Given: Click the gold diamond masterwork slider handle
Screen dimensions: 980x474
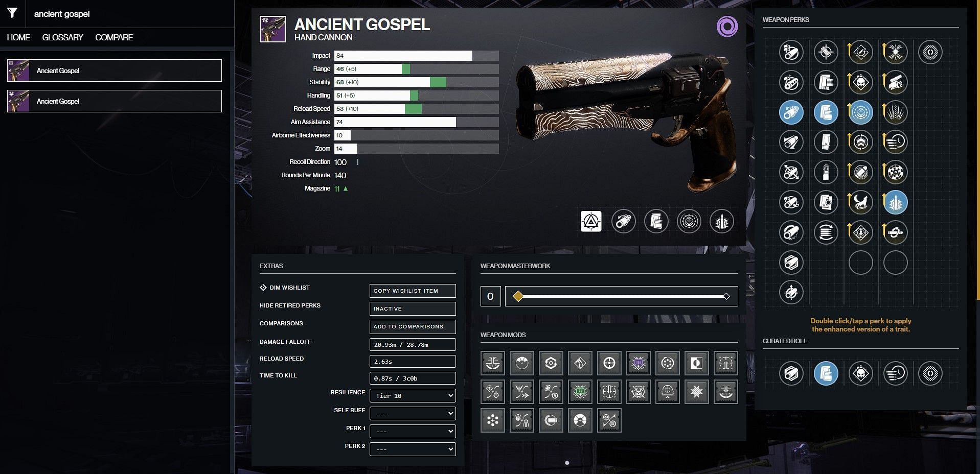Looking at the screenshot, I should [x=518, y=296].
